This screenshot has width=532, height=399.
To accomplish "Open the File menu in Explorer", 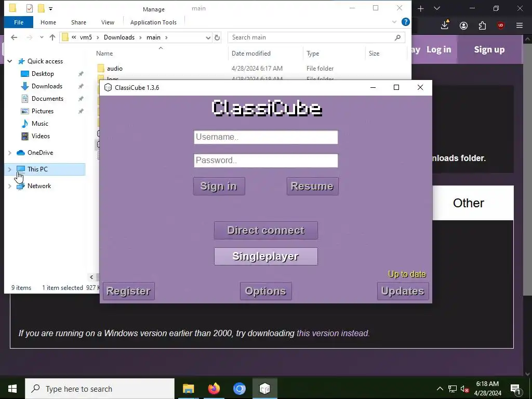I will [x=19, y=22].
